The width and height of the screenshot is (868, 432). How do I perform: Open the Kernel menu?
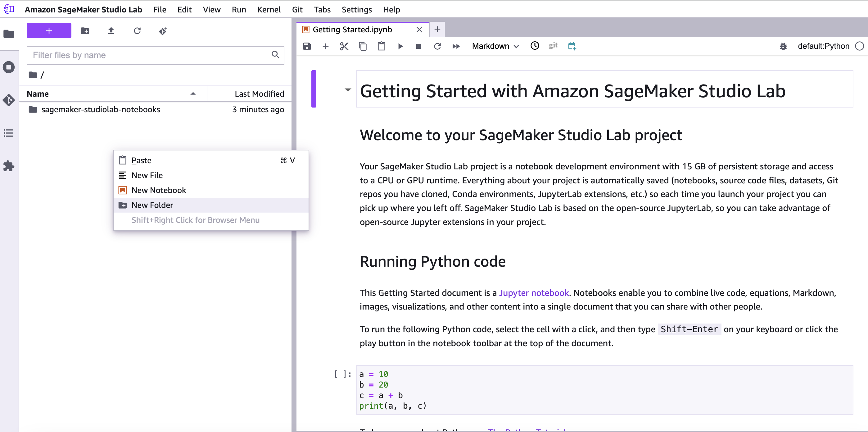point(269,9)
